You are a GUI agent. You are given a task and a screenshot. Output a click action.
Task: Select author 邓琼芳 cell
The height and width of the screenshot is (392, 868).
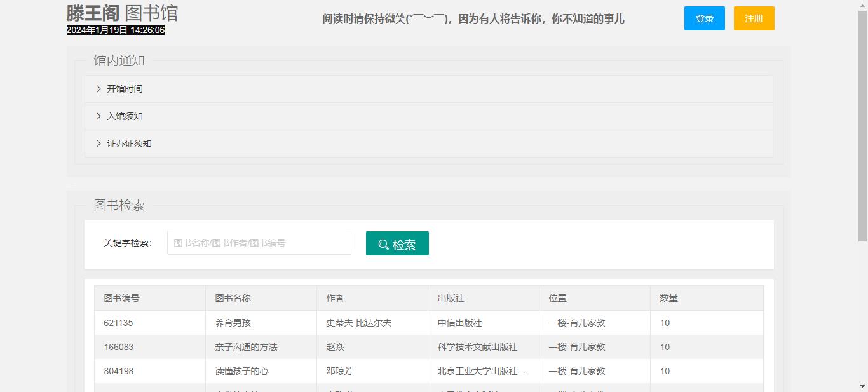[x=372, y=371]
